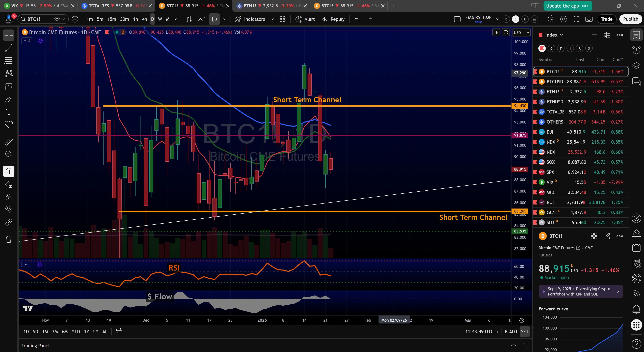Screen dimensions: 644x352
Task: Toggle lock all drawings
Action: tap(9, 197)
